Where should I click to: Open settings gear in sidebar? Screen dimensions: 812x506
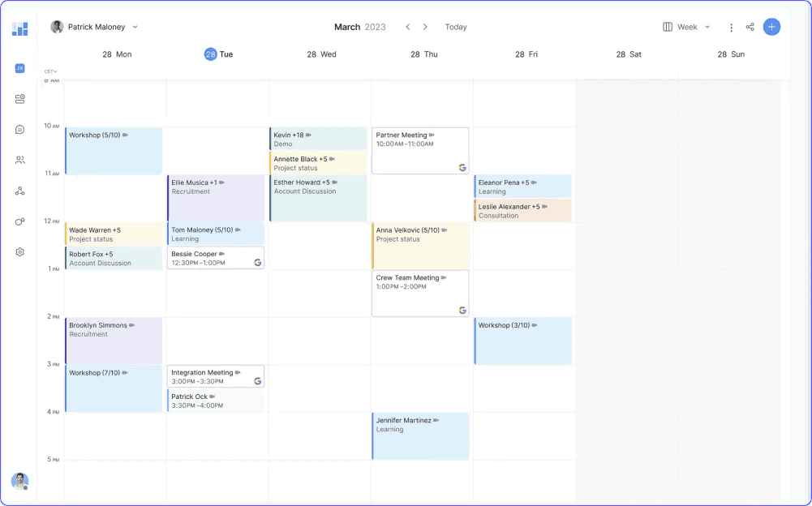[19, 252]
